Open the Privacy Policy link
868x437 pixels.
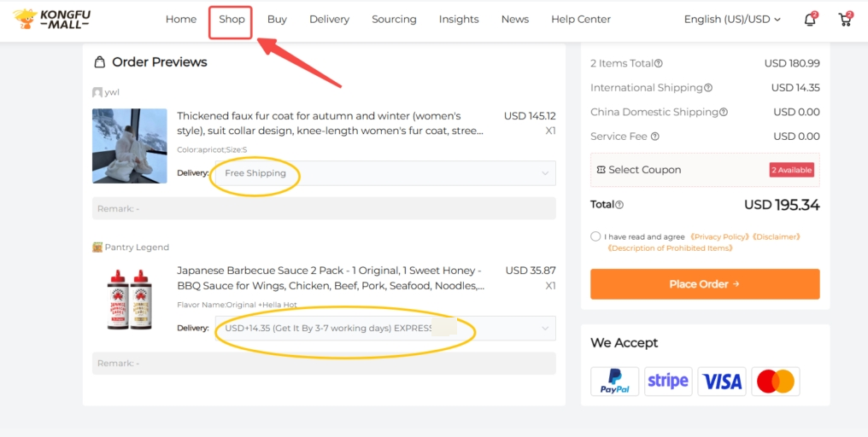tap(719, 236)
